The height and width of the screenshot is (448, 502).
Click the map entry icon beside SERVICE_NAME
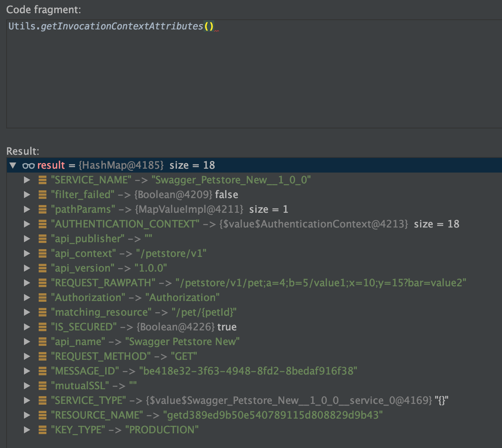(43, 180)
